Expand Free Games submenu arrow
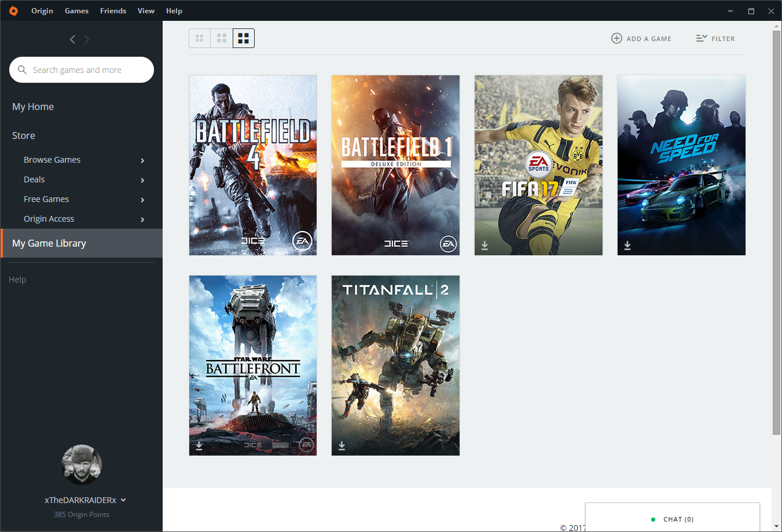782x532 pixels. click(142, 200)
